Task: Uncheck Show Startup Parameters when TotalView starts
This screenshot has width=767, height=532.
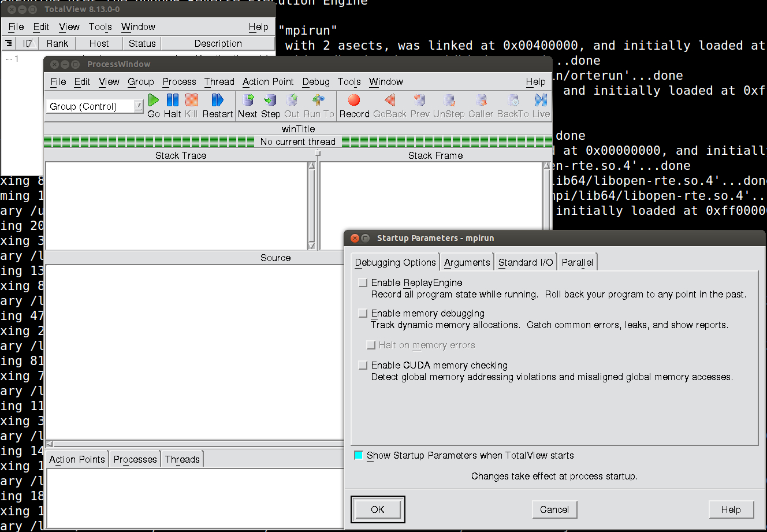Action: coord(359,455)
